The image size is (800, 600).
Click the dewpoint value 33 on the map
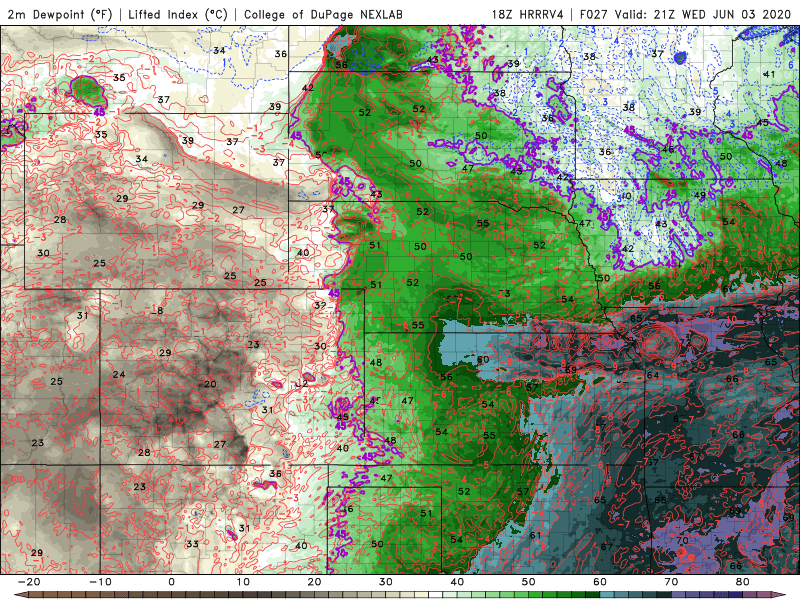pyautogui.click(x=192, y=544)
